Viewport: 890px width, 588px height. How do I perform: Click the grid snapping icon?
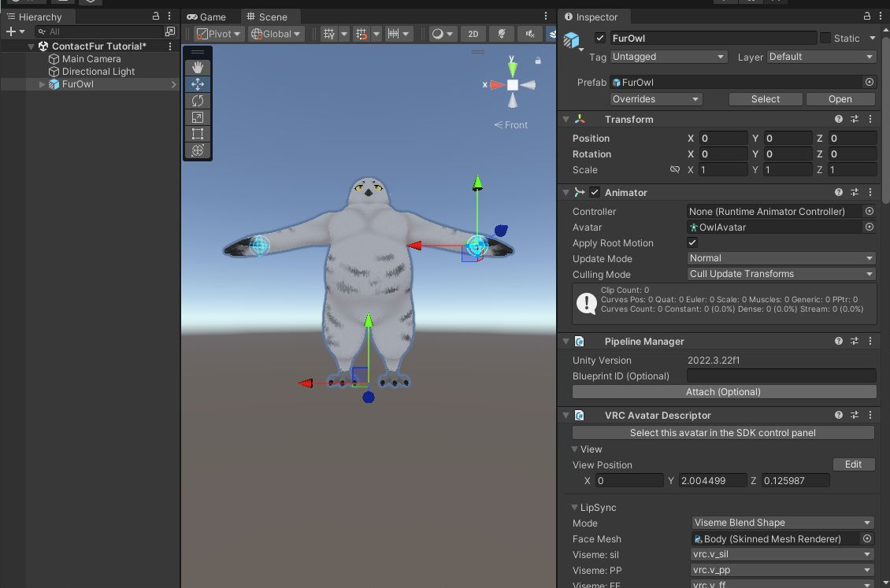[x=362, y=34]
